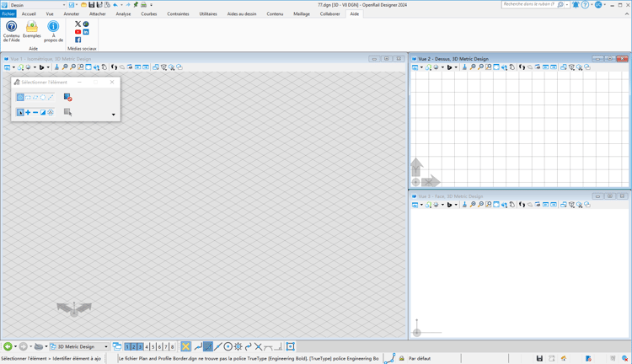Click the save icon in quick access toolbar
The height and width of the screenshot is (364, 632).
coord(92,5)
